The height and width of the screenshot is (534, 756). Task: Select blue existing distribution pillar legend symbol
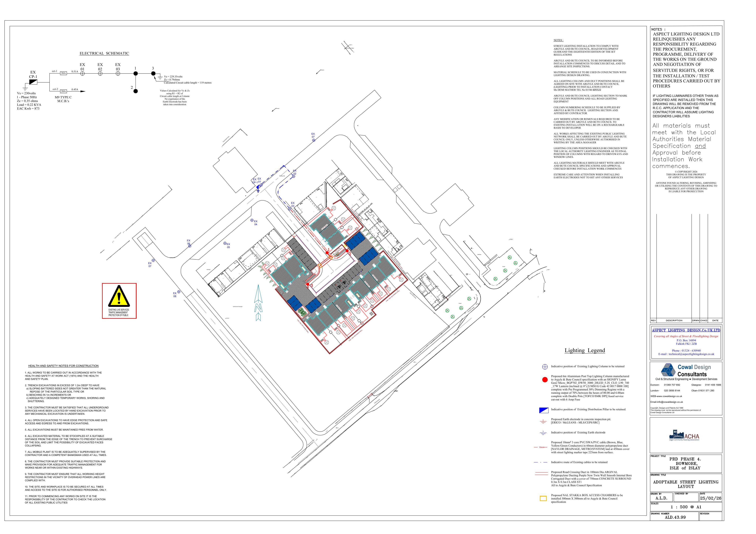(544, 410)
